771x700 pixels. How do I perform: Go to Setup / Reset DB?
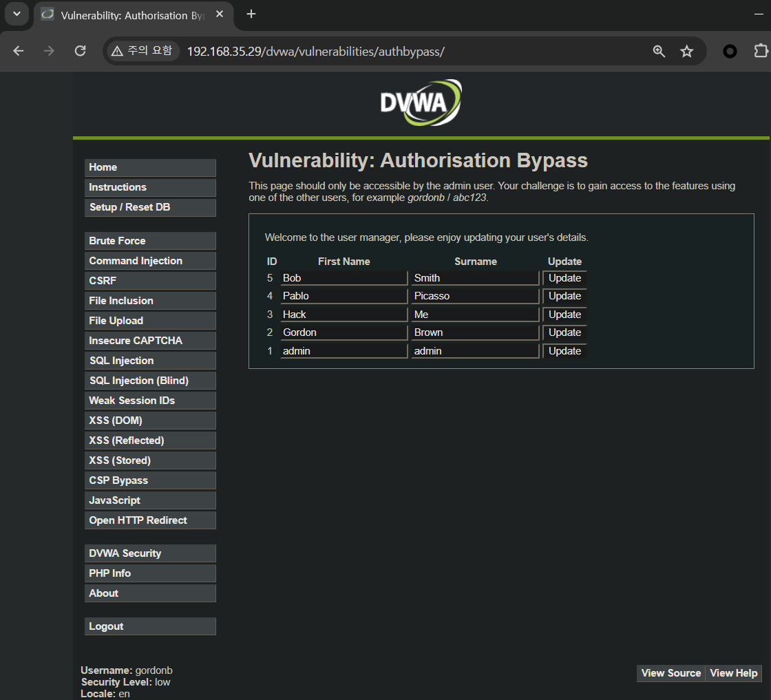click(x=150, y=207)
